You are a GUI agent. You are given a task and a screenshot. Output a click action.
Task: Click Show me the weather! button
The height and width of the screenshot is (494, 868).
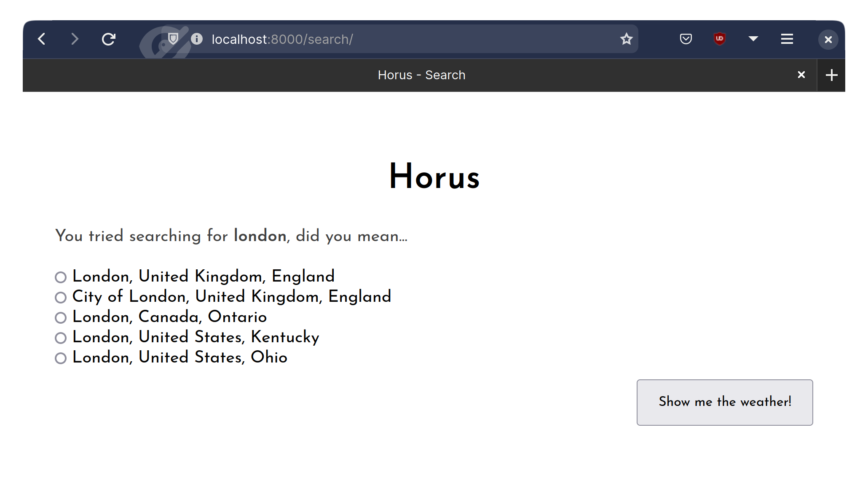coord(724,402)
